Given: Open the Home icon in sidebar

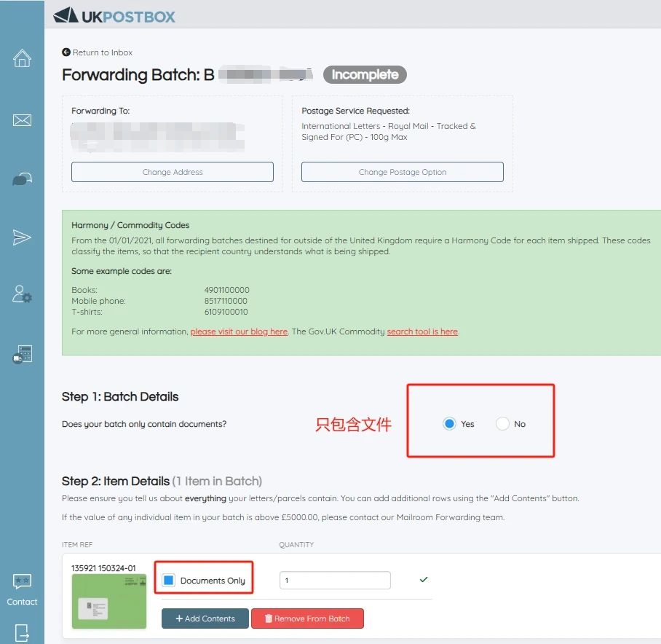Looking at the screenshot, I should click(x=22, y=58).
